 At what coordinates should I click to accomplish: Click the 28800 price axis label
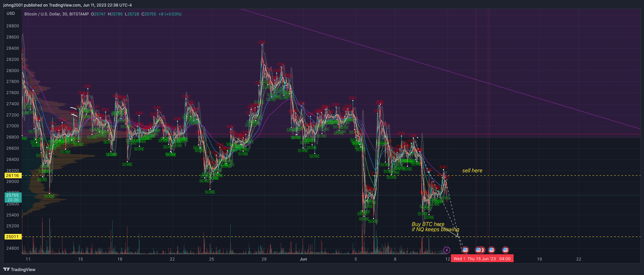(13, 26)
